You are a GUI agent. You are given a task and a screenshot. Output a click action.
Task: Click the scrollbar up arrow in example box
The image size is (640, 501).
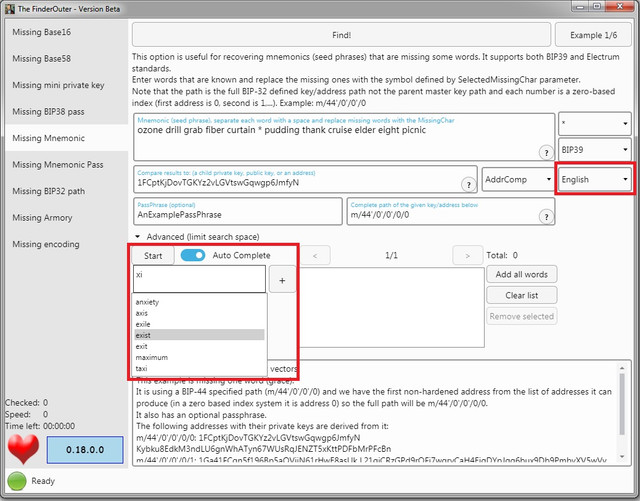[x=622, y=368]
